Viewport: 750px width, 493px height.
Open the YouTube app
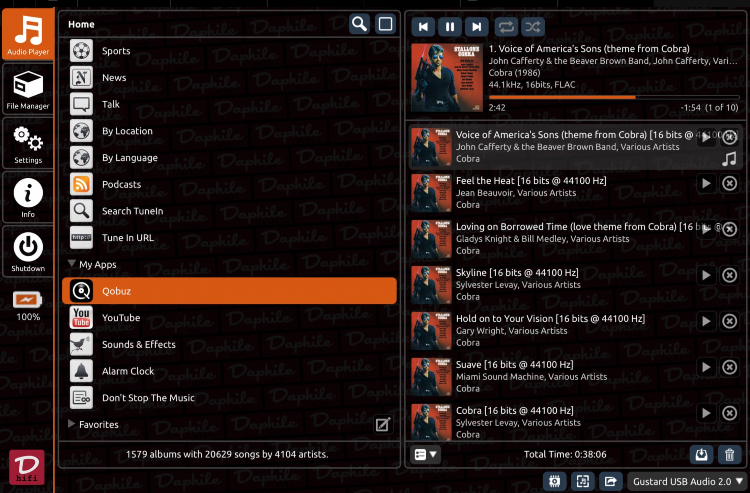pyautogui.click(x=229, y=318)
